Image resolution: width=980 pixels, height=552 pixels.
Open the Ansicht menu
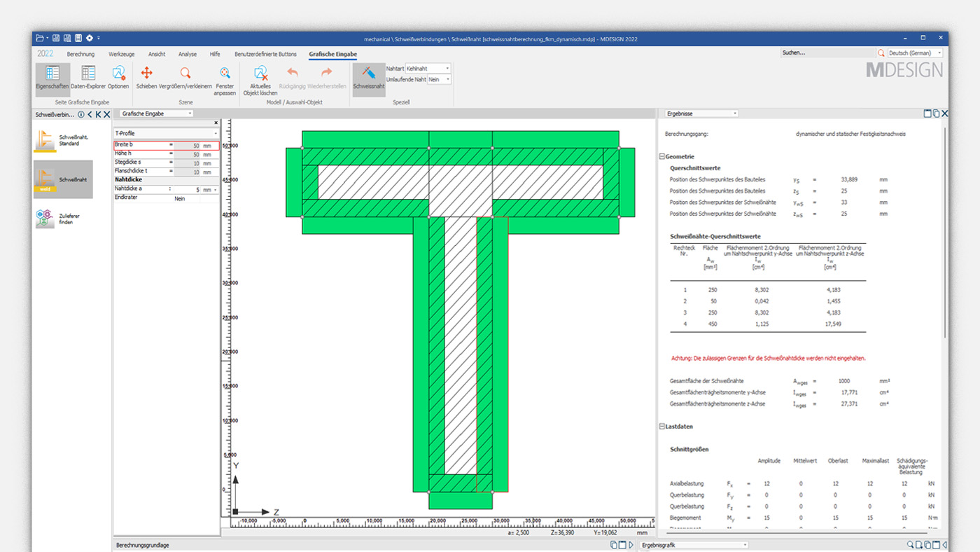tap(157, 54)
